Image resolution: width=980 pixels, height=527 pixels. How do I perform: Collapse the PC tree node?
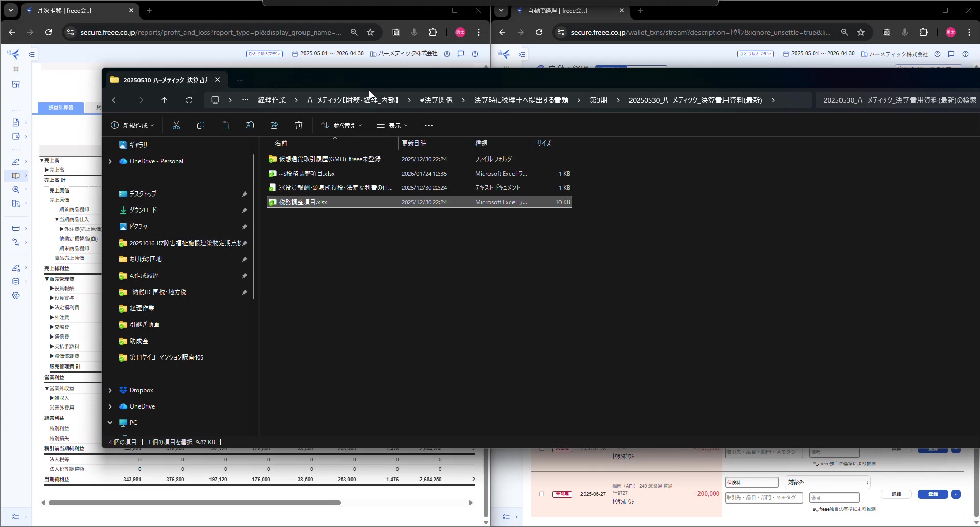[110, 423]
